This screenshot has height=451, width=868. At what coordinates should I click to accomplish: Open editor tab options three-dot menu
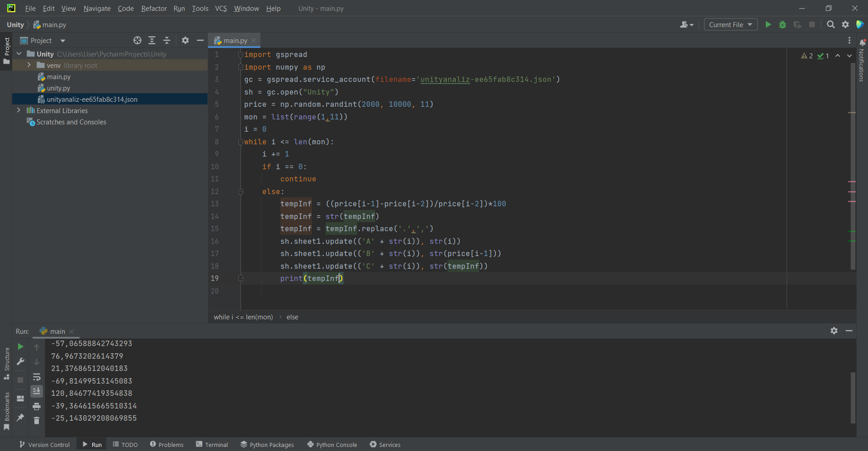(849, 40)
